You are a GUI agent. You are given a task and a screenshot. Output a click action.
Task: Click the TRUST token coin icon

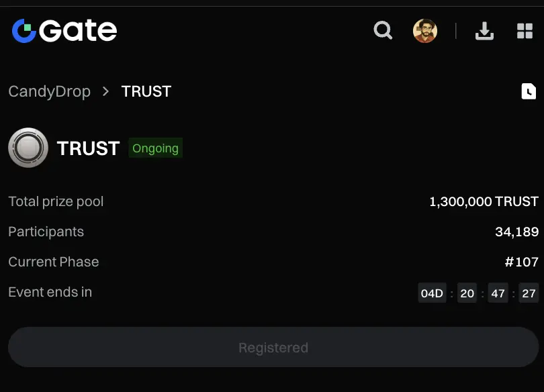(x=28, y=148)
